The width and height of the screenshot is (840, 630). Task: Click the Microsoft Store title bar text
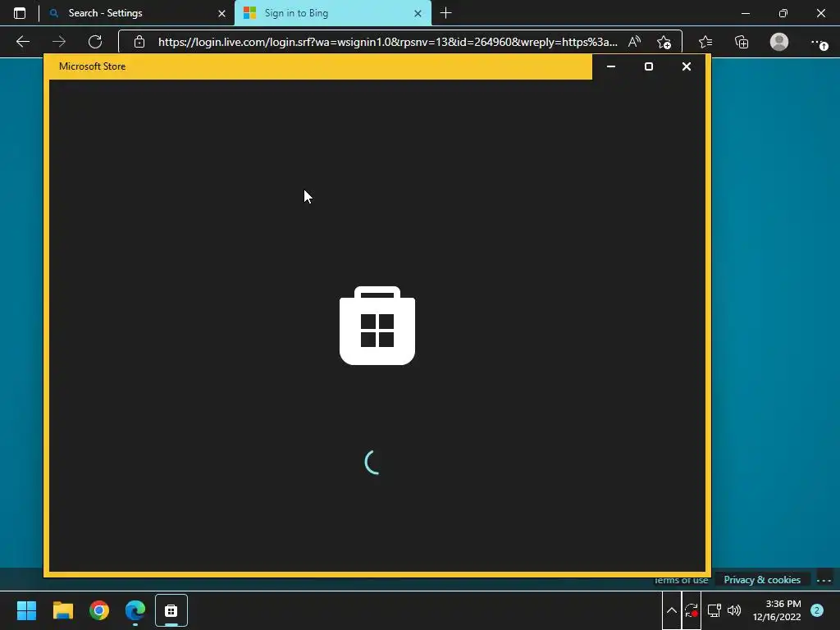pyautogui.click(x=92, y=66)
